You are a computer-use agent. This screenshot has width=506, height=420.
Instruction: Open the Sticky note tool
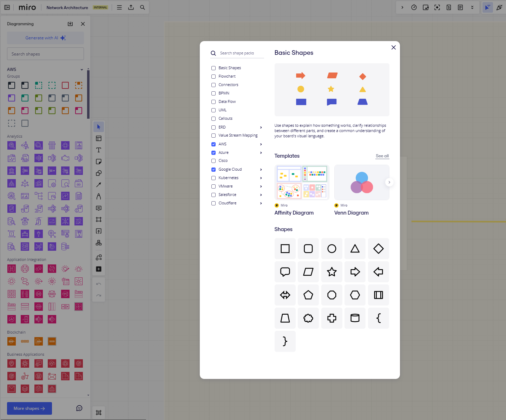pos(99,162)
